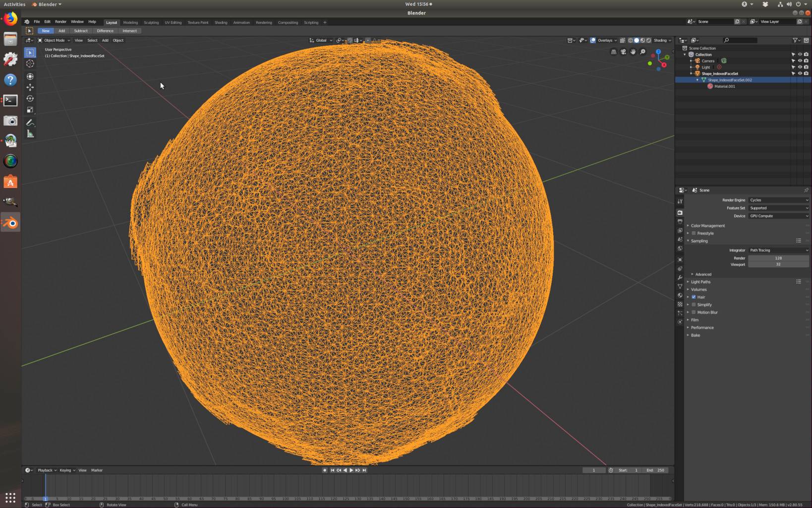Image resolution: width=812 pixels, height=508 pixels.
Task: Open the Render properties tab icon
Action: pyautogui.click(x=680, y=212)
